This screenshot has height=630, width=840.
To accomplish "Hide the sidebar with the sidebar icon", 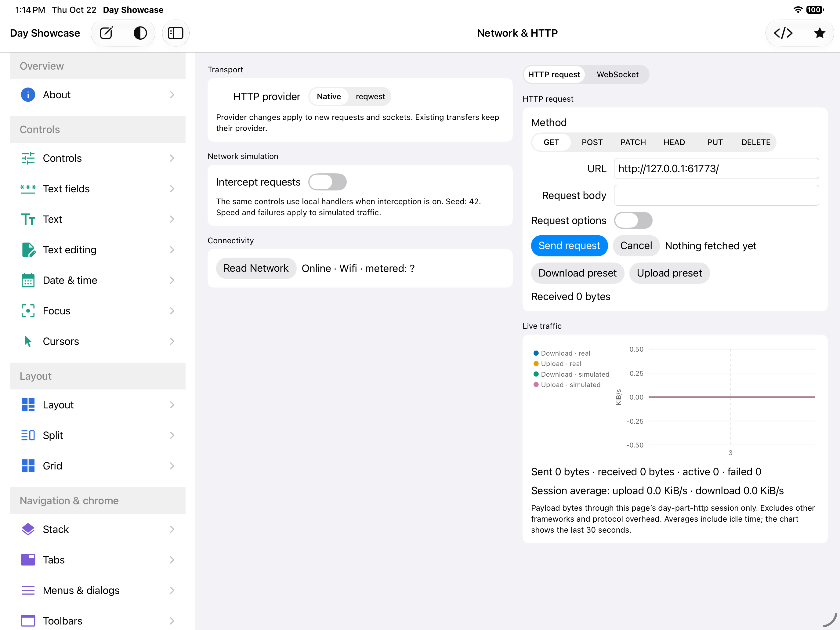I will tap(176, 33).
